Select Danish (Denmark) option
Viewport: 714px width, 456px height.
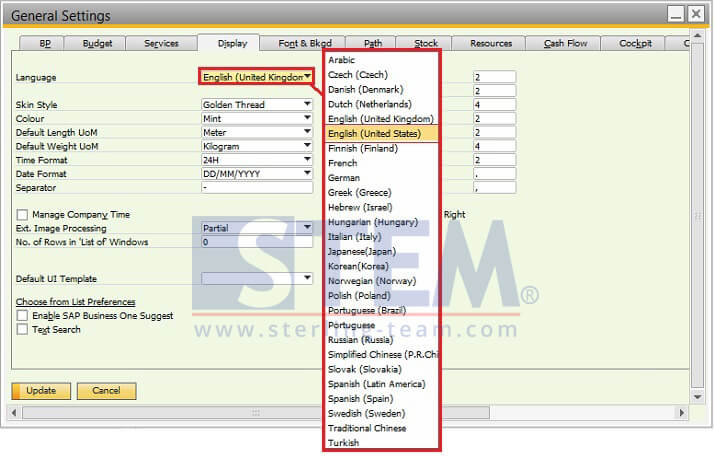coord(382,89)
